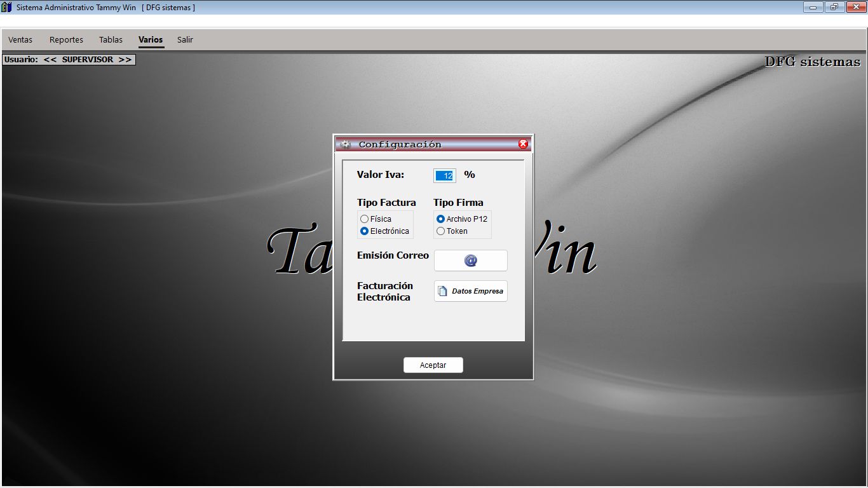Click the Salir menu item
The width and height of the screenshot is (868, 488).
[185, 39]
